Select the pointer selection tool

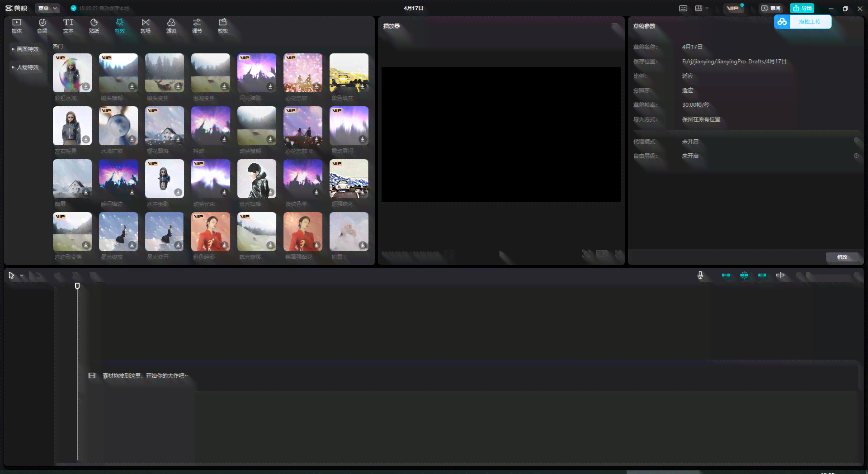pos(11,275)
